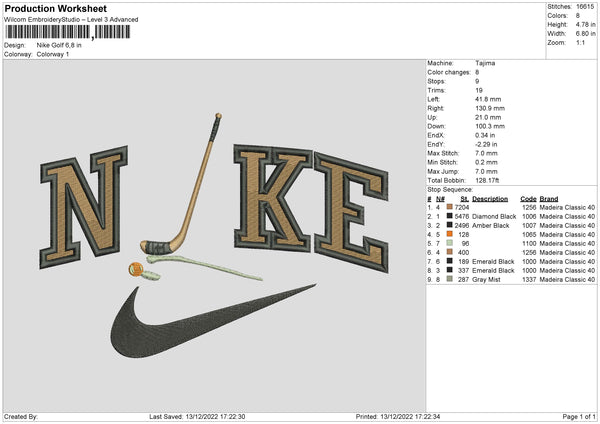Screen dimensions: 600x424
Task: Click the Total Bobbin value '128.17ft'
Action: point(487,181)
